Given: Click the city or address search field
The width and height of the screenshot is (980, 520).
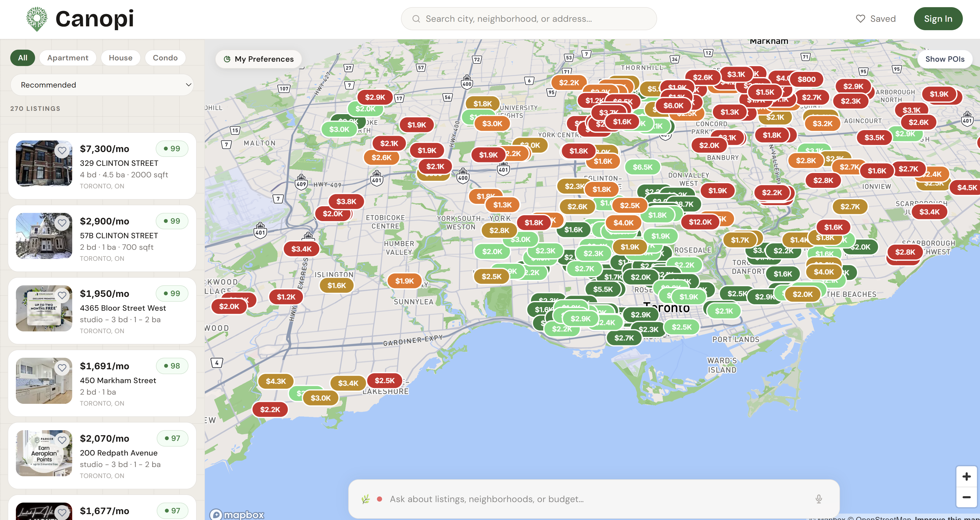Looking at the screenshot, I should coord(533,19).
